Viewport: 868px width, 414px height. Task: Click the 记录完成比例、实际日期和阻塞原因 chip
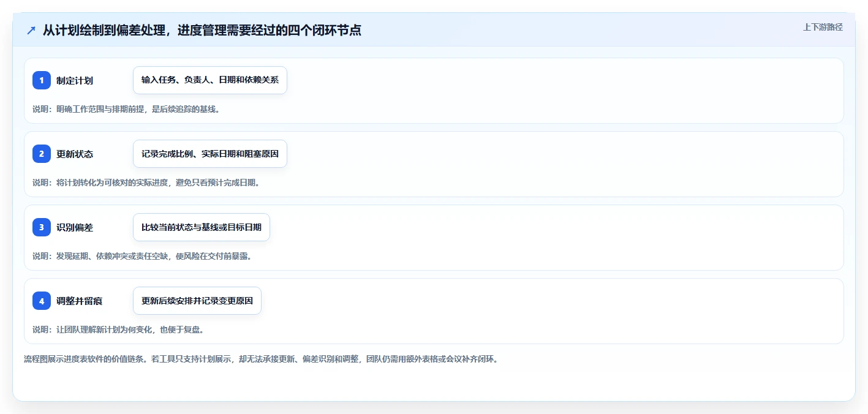point(210,154)
